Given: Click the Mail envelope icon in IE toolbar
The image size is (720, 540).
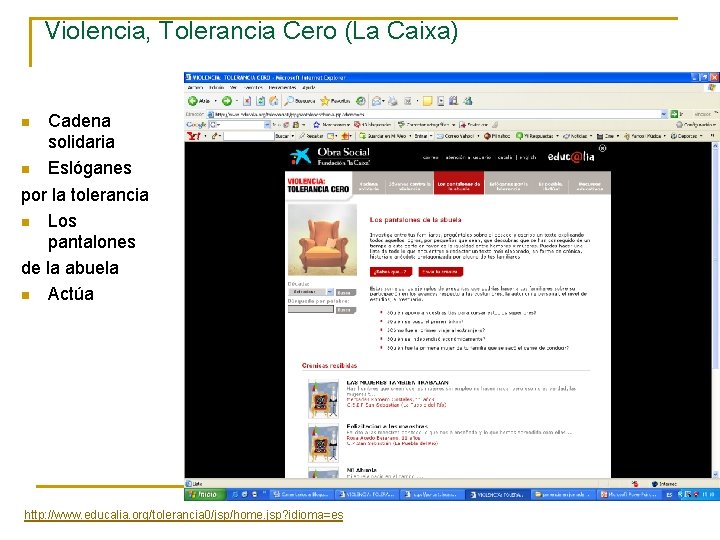Looking at the screenshot, I should point(377,101).
